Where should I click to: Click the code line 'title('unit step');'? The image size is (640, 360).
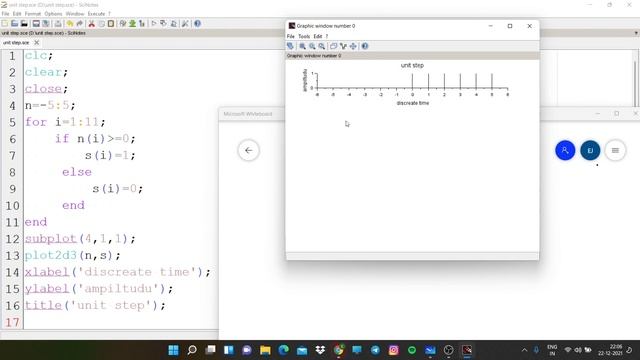[95, 305]
